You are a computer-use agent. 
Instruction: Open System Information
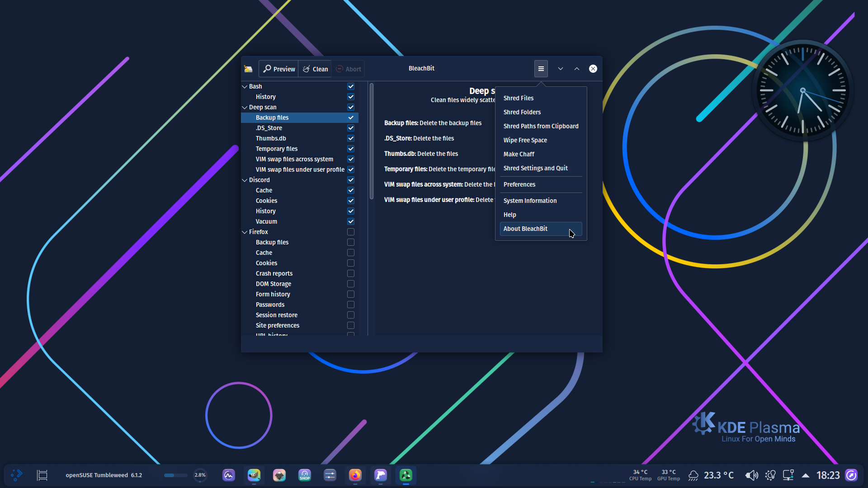click(541, 201)
